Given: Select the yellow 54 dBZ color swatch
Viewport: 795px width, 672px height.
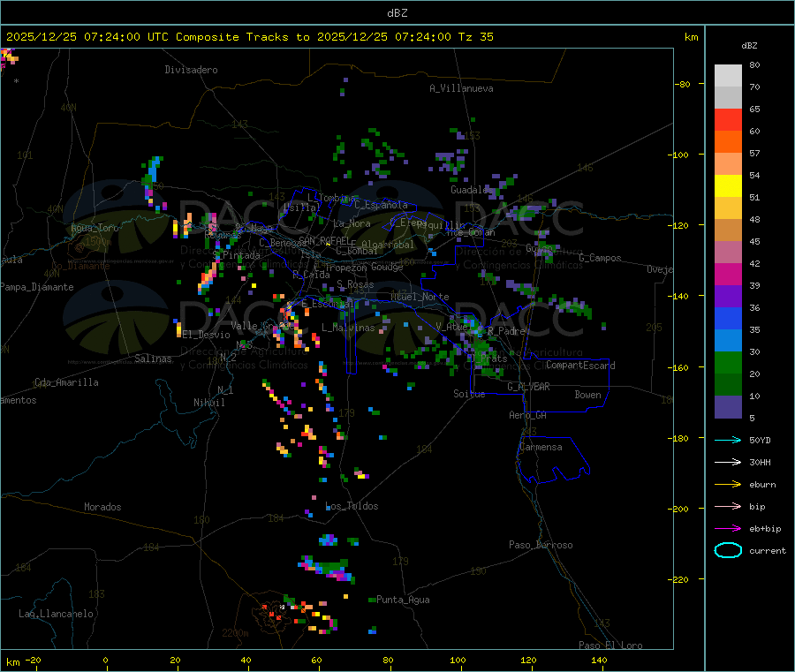Looking at the screenshot, I should pos(728,185).
